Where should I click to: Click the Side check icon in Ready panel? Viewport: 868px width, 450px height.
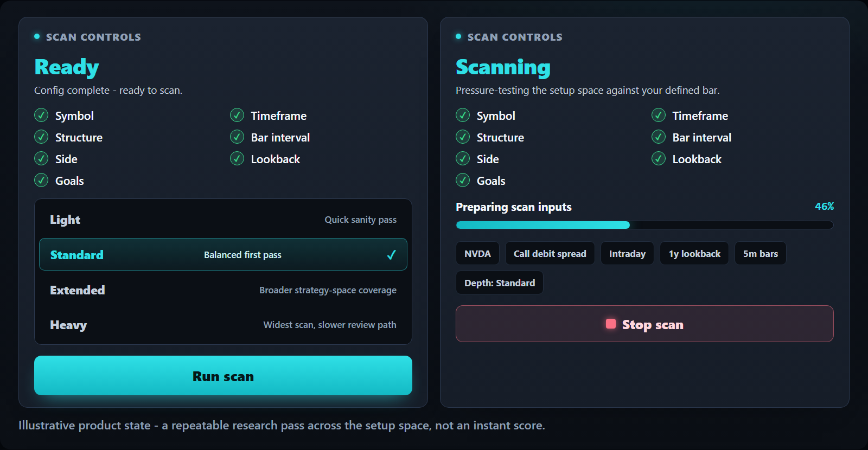41,158
